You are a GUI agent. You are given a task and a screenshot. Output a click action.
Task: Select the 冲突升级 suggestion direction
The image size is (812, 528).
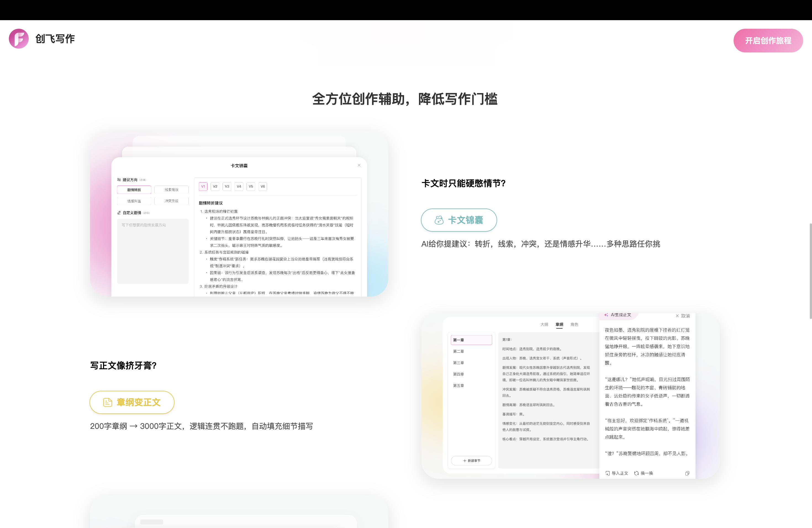(171, 201)
